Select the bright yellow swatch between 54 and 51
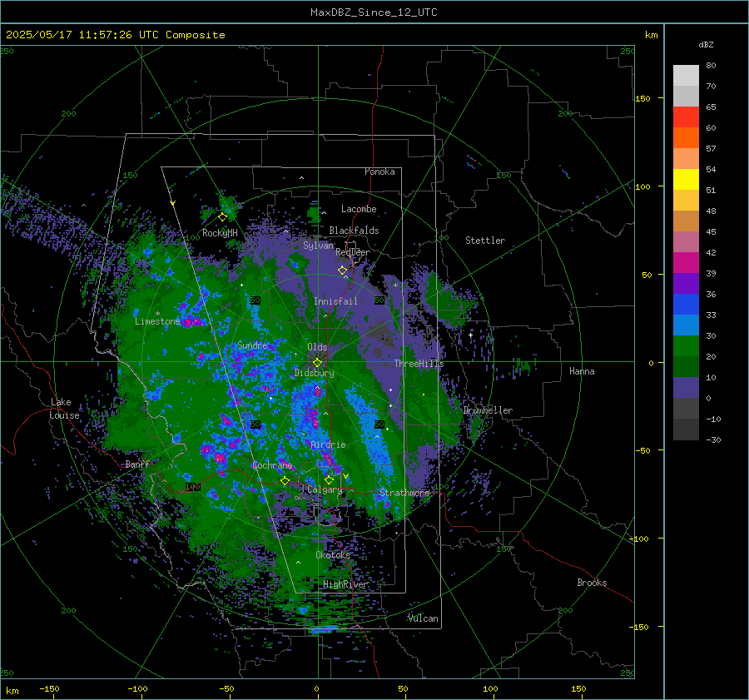The height and width of the screenshot is (700, 749). pyautogui.click(x=686, y=180)
